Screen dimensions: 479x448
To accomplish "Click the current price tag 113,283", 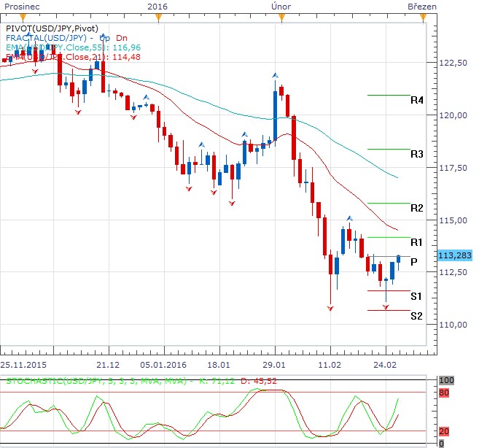I will [455, 255].
